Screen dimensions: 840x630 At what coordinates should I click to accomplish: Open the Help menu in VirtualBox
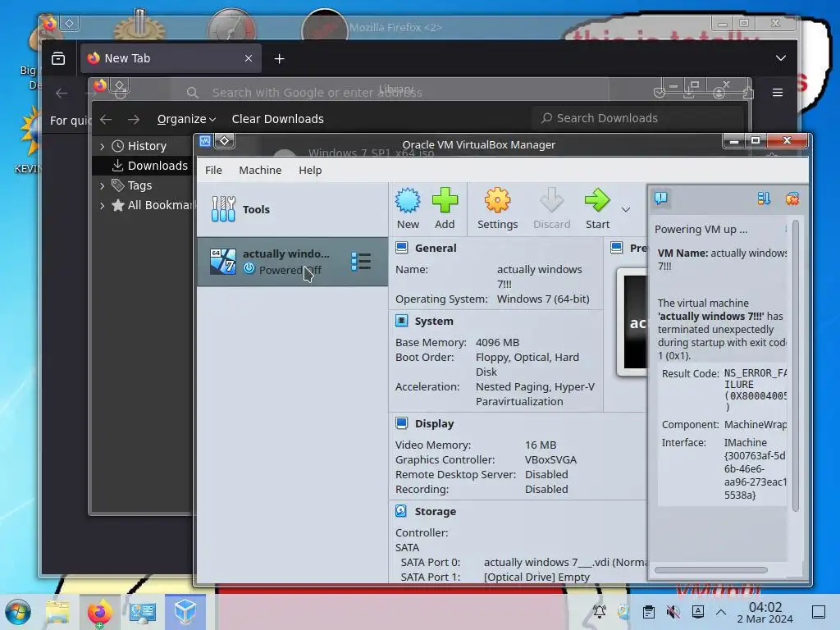pos(310,171)
